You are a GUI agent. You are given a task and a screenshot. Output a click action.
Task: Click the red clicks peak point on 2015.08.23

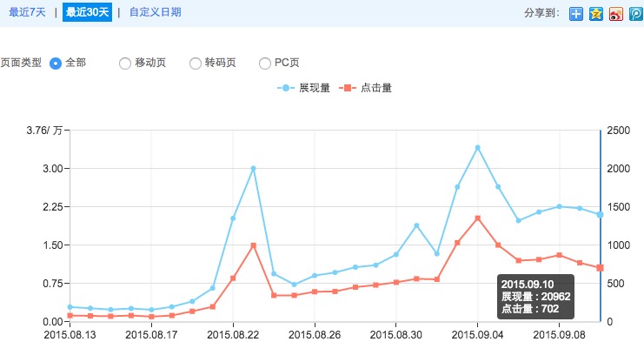(x=254, y=245)
